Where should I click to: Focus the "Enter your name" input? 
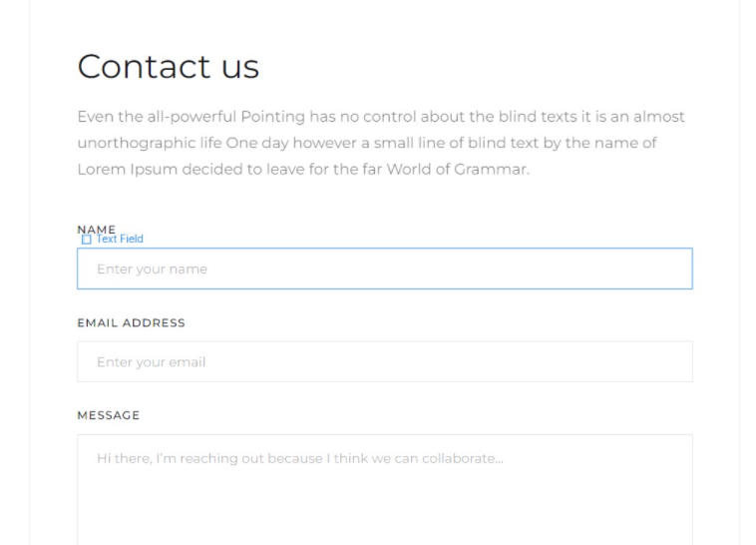click(x=384, y=269)
